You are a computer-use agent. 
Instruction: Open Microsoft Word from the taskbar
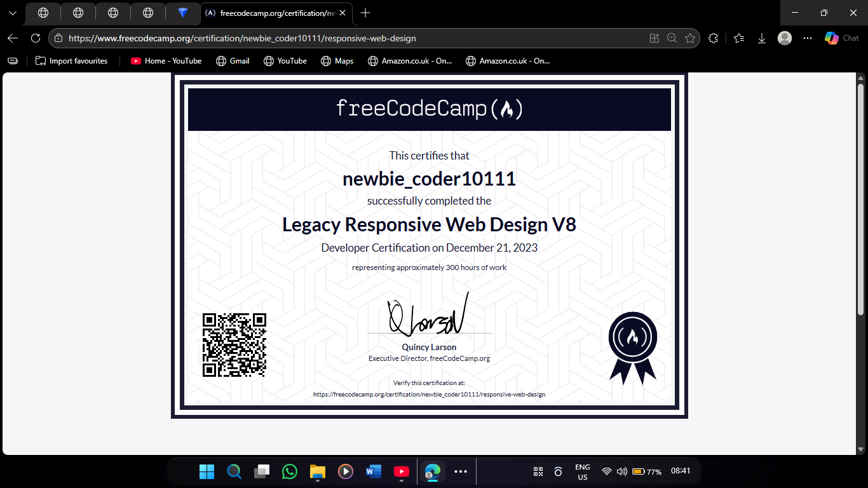coord(373,471)
